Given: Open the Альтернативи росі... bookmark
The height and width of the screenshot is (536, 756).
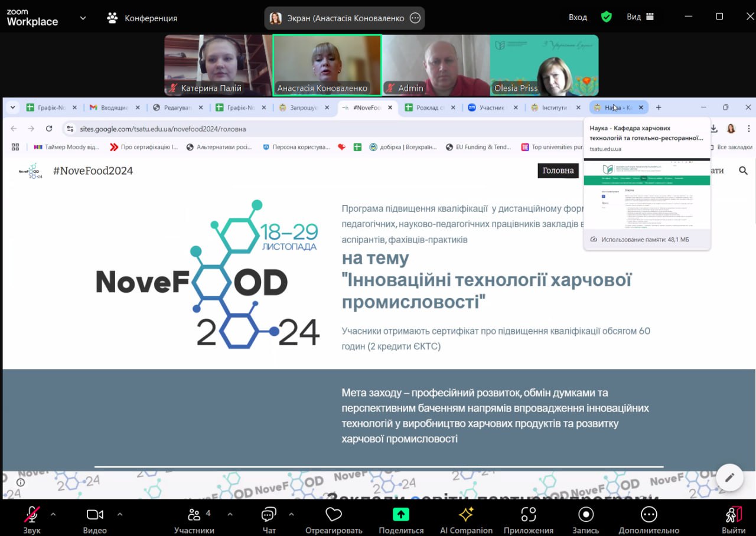Looking at the screenshot, I should pos(220,147).
